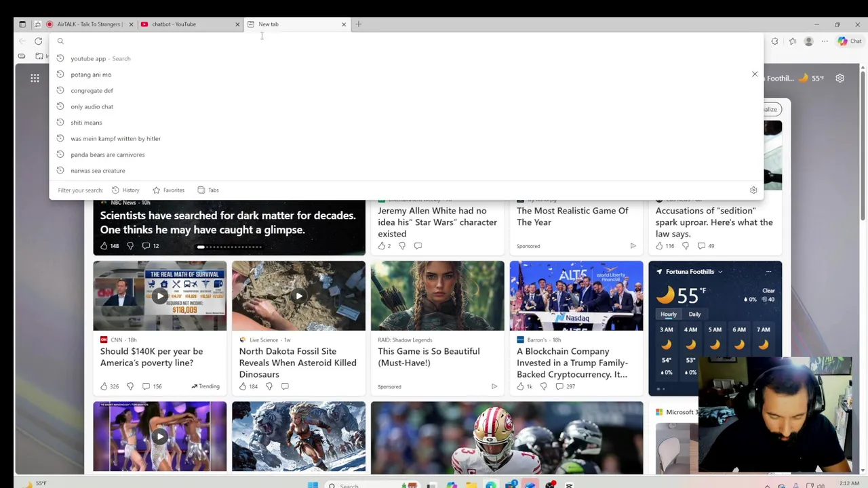This screenshot has width=868, height=488.
Task: Close the New tab tab
Action: tap(344, 24)
